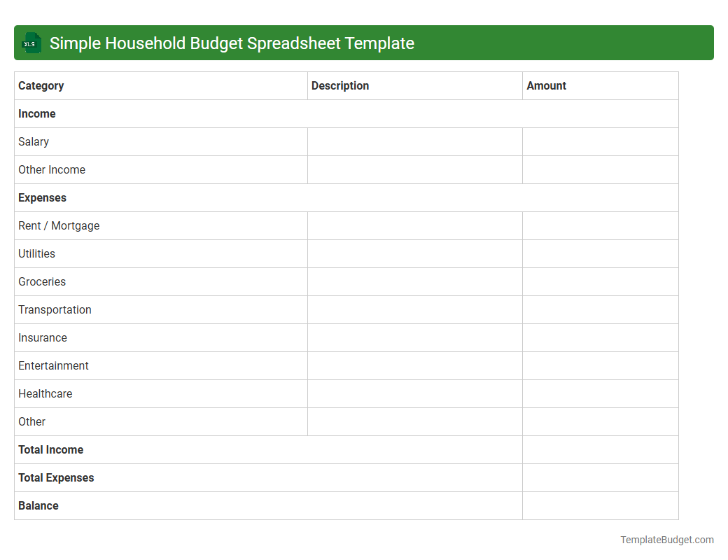Click the Balance row label
The height and width of the screenshot is (560, 728).
coord(38,505)
